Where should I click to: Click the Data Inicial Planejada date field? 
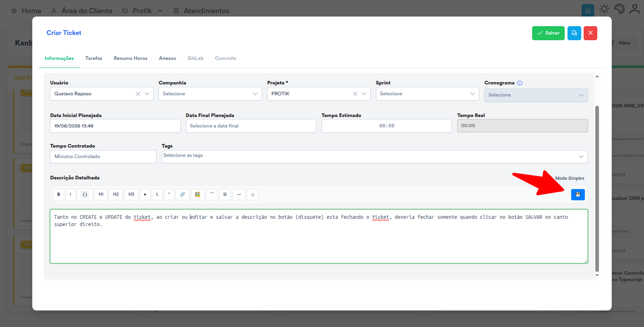click(x=115, y=126)
